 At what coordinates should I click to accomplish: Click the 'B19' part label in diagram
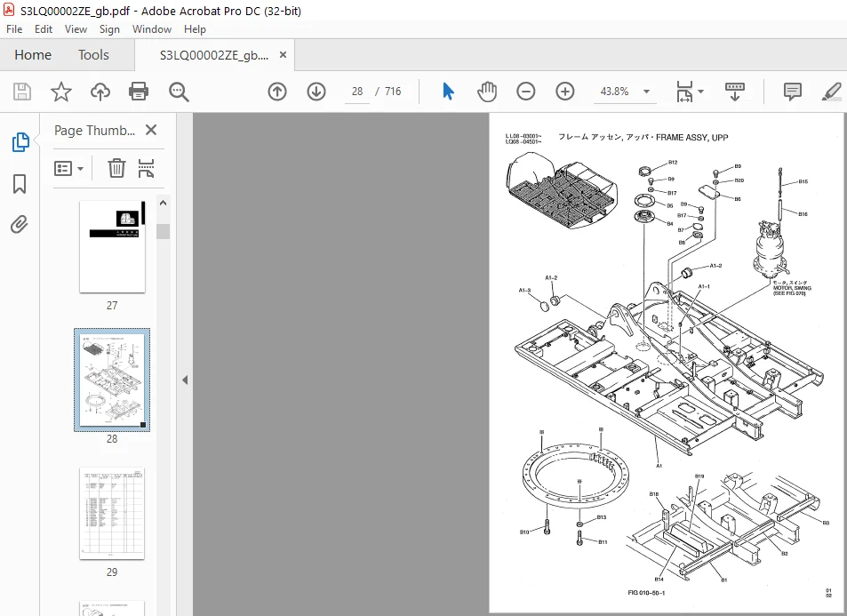point(699,476)
